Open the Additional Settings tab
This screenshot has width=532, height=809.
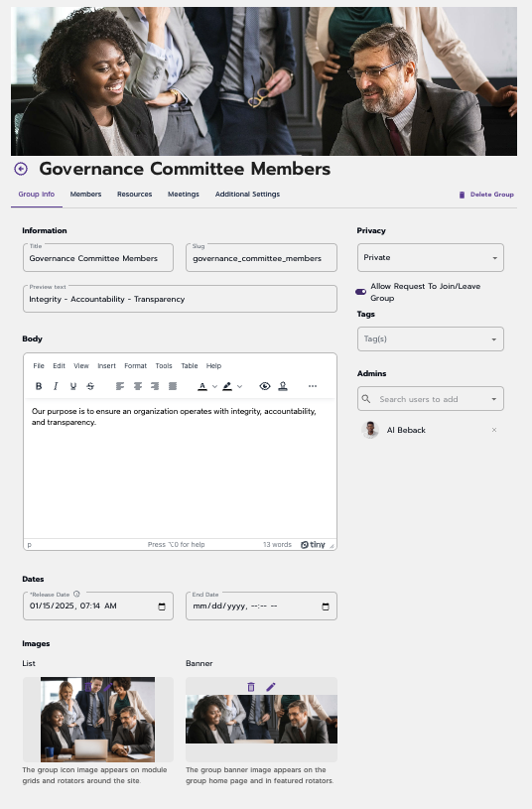coord(248,195)
